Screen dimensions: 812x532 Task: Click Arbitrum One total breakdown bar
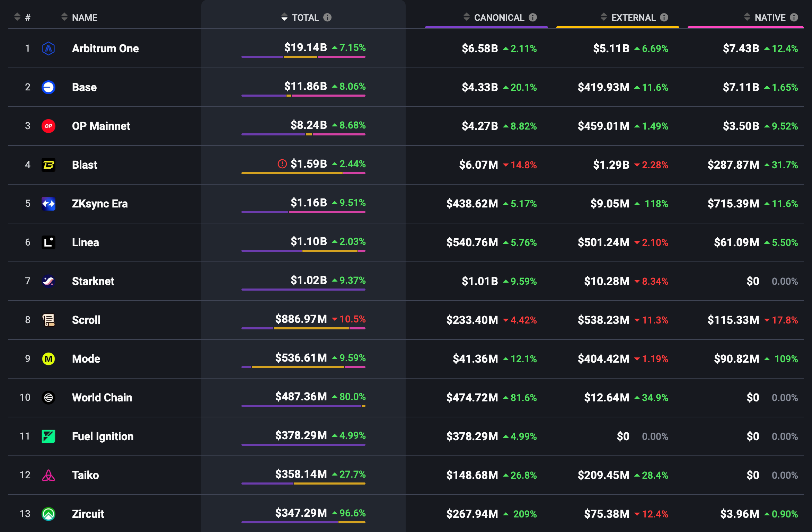click(x=303, y=57)
